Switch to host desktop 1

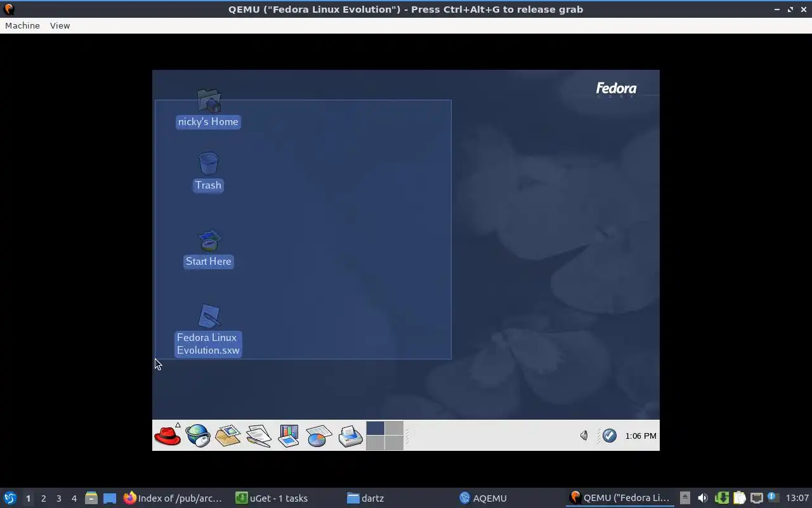(28, 498)
